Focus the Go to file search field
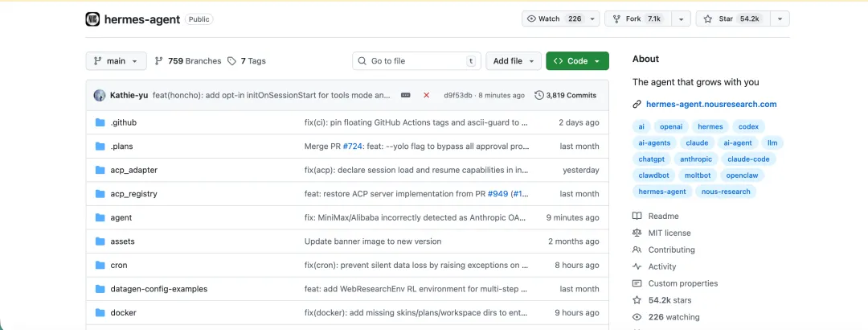 point(416,61)
